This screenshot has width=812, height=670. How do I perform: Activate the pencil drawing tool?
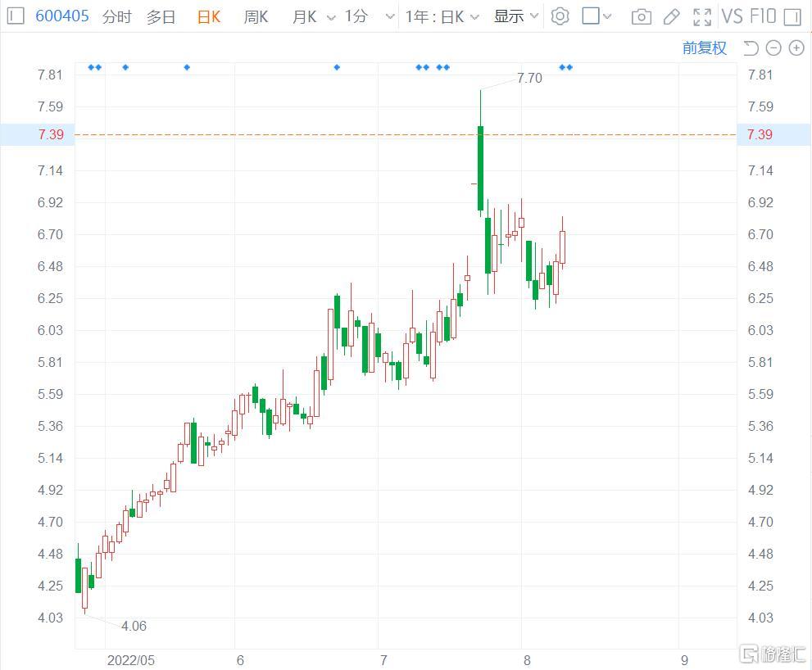pos(672,17)
